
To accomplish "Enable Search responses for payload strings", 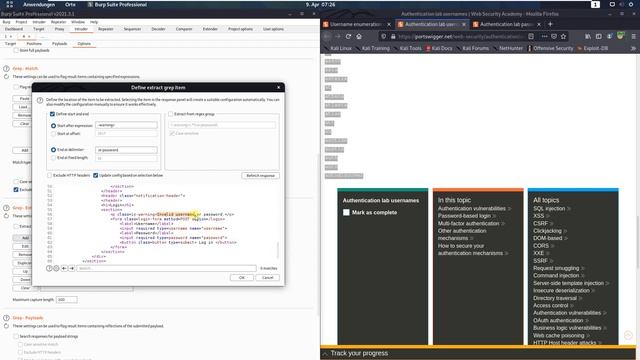I will [16, 336].
